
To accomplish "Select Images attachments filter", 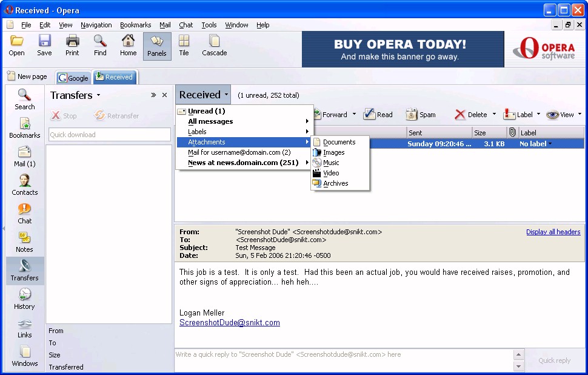I will [339, 152].
